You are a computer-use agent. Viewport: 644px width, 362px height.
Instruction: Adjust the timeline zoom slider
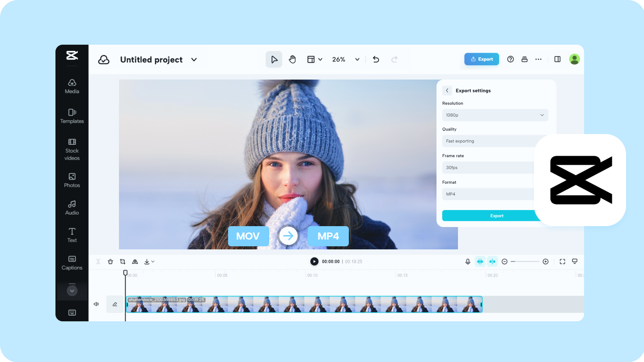point(525,261)
